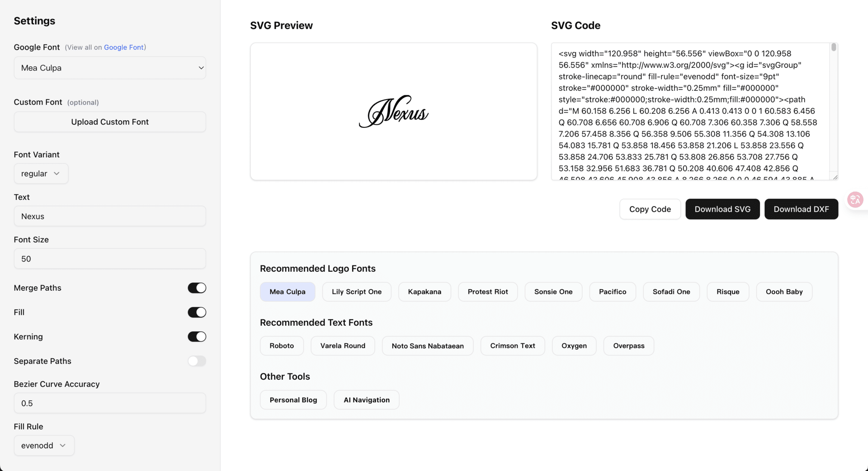Choose the Pacifico logo font
The width and height of the screenshot is (868, 471).
pyautogui.click(x=612, y=292)
